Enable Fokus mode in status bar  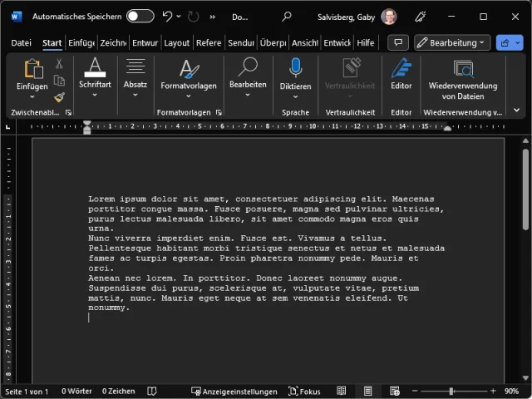point(304,391)
